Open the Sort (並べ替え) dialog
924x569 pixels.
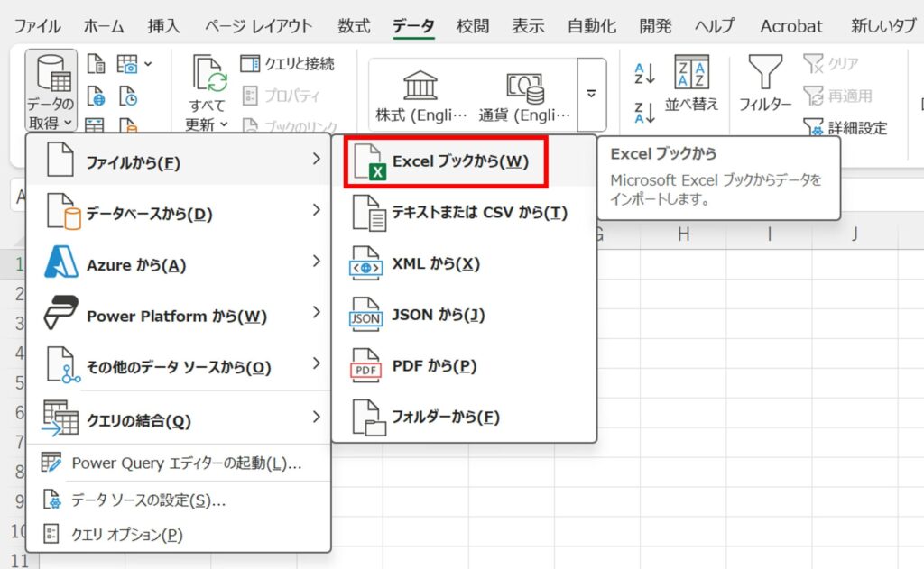(692, 82)
